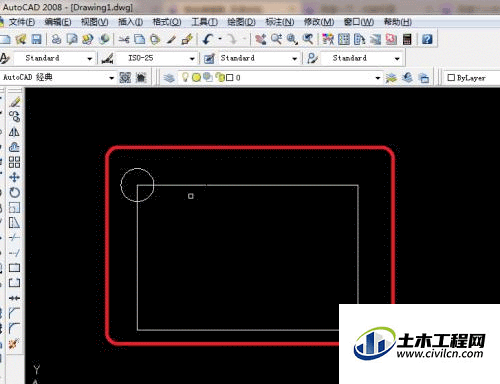Toggle layer 0 viewport freeze icon
The image size is (500, 384).
click(208, 78)
